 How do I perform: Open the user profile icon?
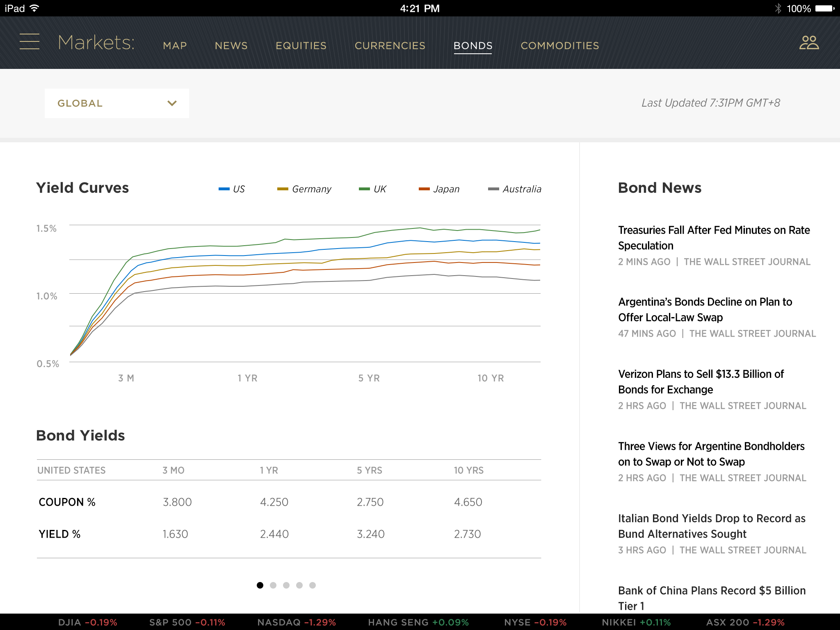pos(809,43)
